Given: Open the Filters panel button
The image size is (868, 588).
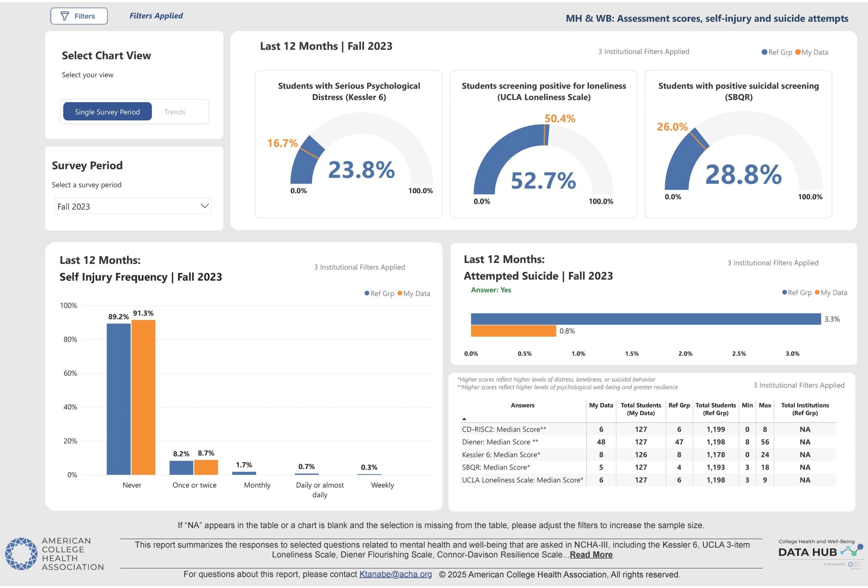Looking at the screenshot, I should tap(79, 16).
